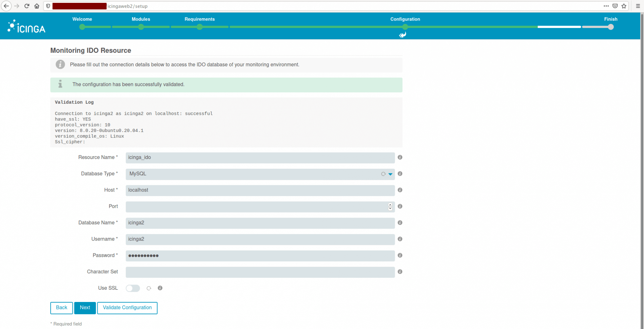
Task: Focus the Host input field
Action: pyautogui.click(x=260, y=191)
